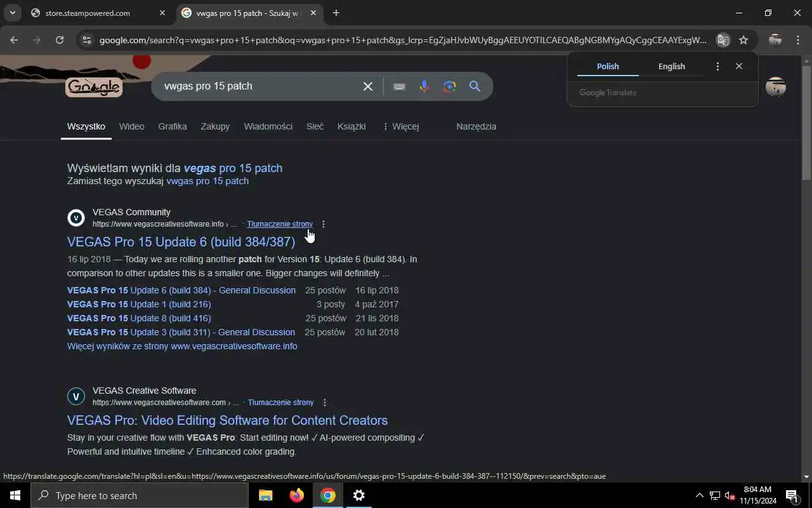The height and width of the screenshot is (508, 812).
Task: Open VEGAS Pro 15 Update 8 (build 416)
Action: pyautogui.click(x=139, y=318)
